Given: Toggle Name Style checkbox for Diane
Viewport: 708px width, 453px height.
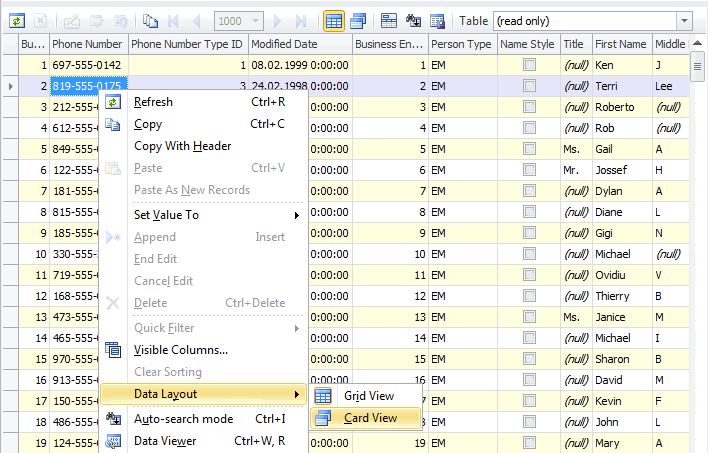Looking at the screenshot, I should tap(529, 212).
